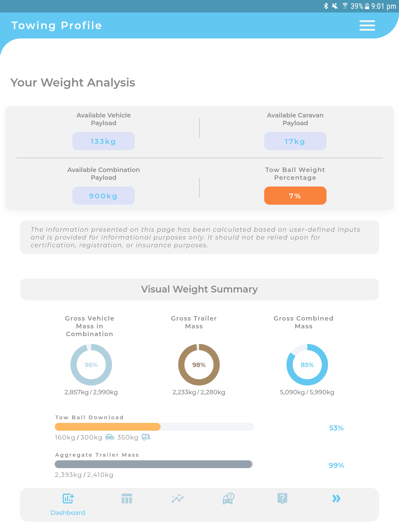This screenshot has width=399, height=532.
Task: Click the car icon beside 300kg
Action: (x=110, y=437)
